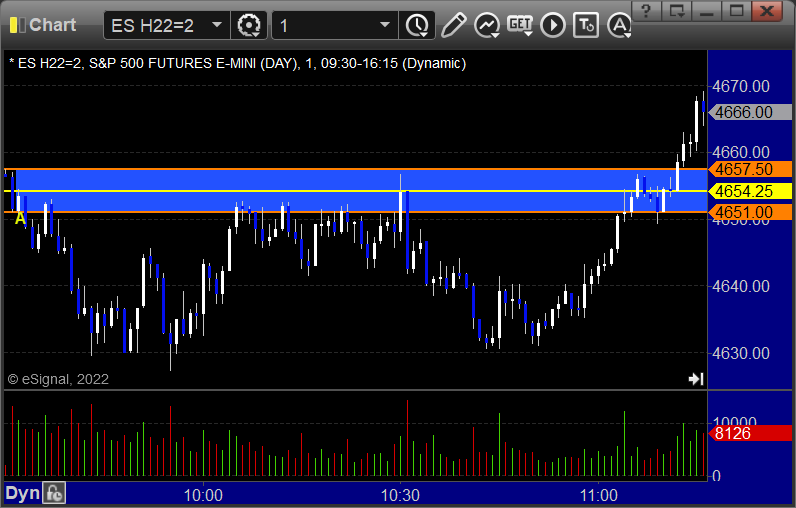The width and height of the screenshot is (796, 508).
Task: Close the chart window
Action: click(x=767, y=10)
